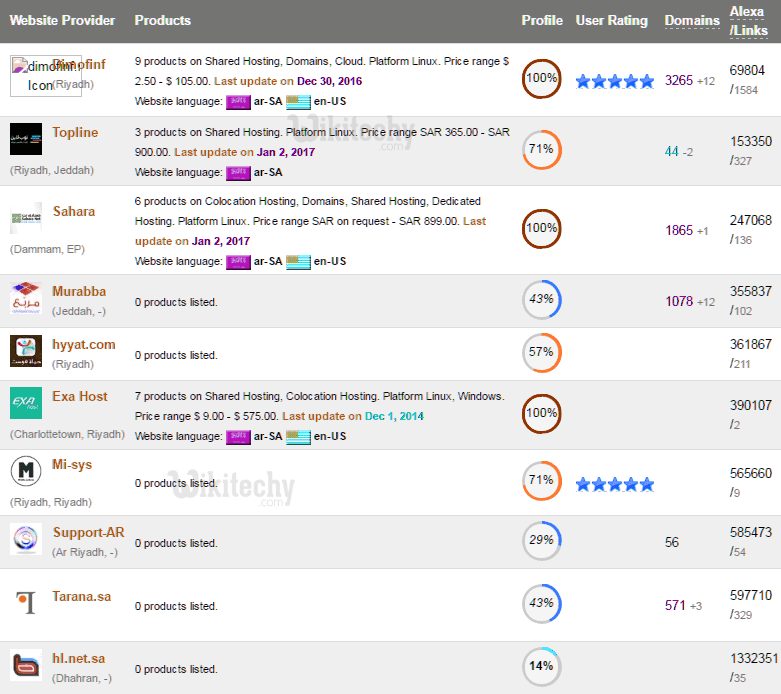Open the Murabba provider name link
Viewport: 781px width, 694px height.
79,291
